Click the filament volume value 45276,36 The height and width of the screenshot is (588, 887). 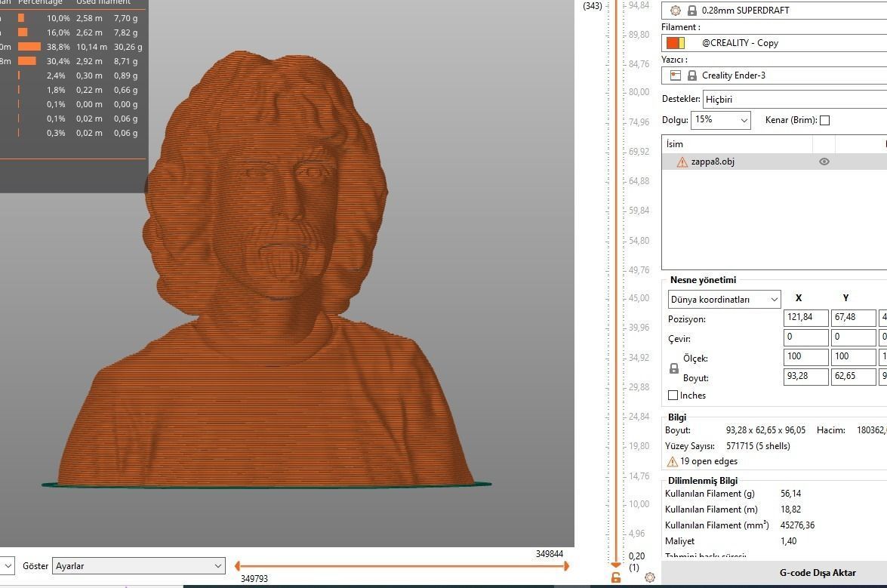click(798, 525)
